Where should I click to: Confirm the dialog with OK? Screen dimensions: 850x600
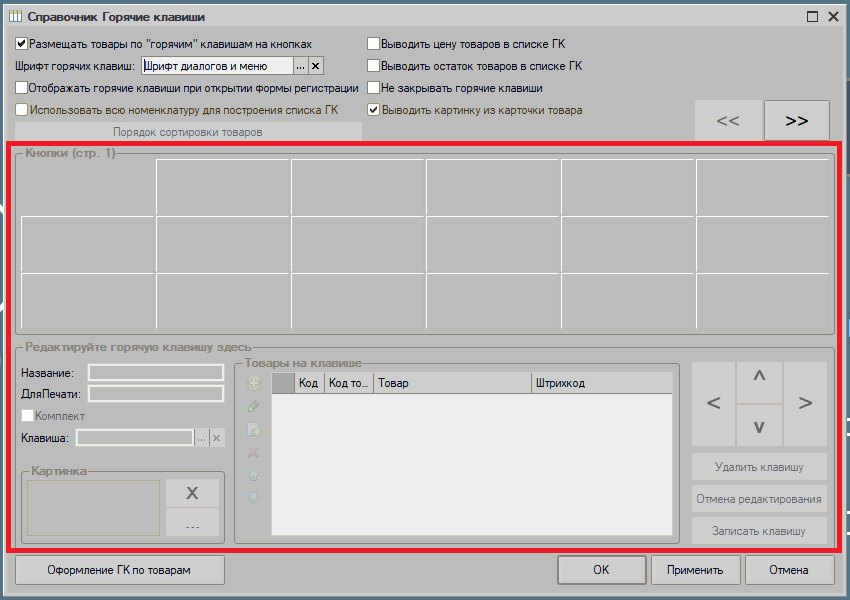601,570
